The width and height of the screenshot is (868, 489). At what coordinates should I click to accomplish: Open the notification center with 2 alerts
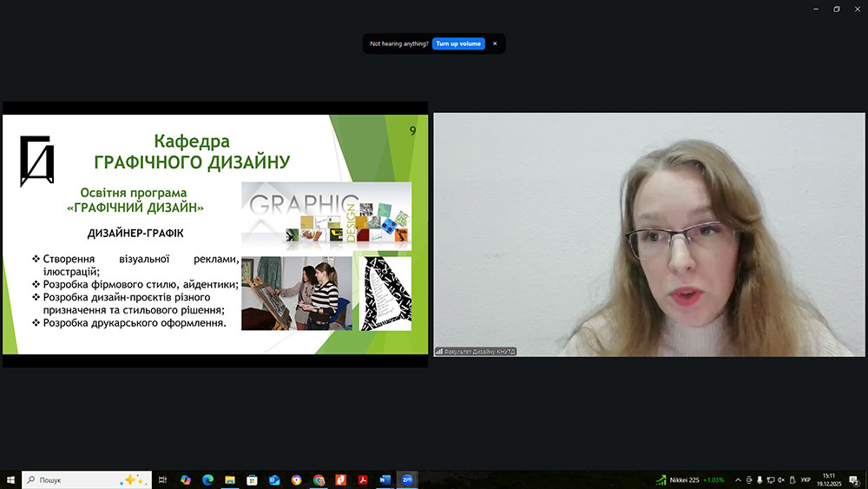coord(855,479)
